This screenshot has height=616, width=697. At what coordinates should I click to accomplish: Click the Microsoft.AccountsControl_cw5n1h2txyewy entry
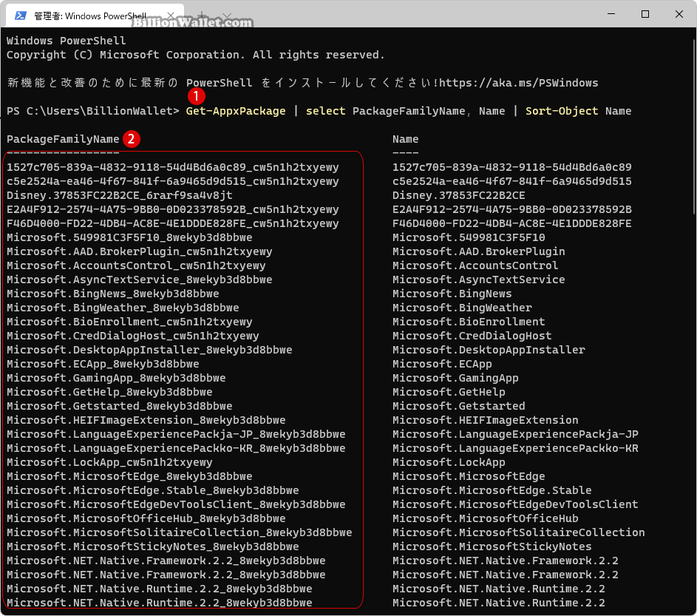(x=136, y=265)
